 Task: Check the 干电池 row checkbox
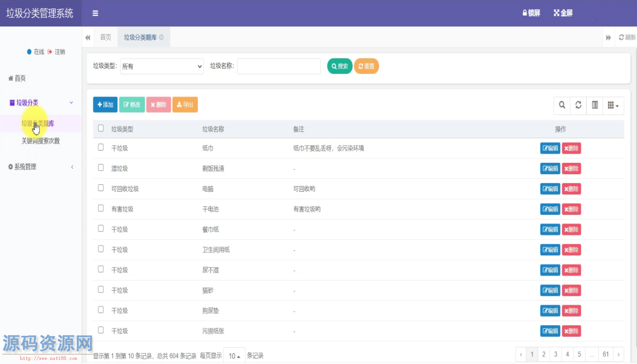[x=101, y=208]
